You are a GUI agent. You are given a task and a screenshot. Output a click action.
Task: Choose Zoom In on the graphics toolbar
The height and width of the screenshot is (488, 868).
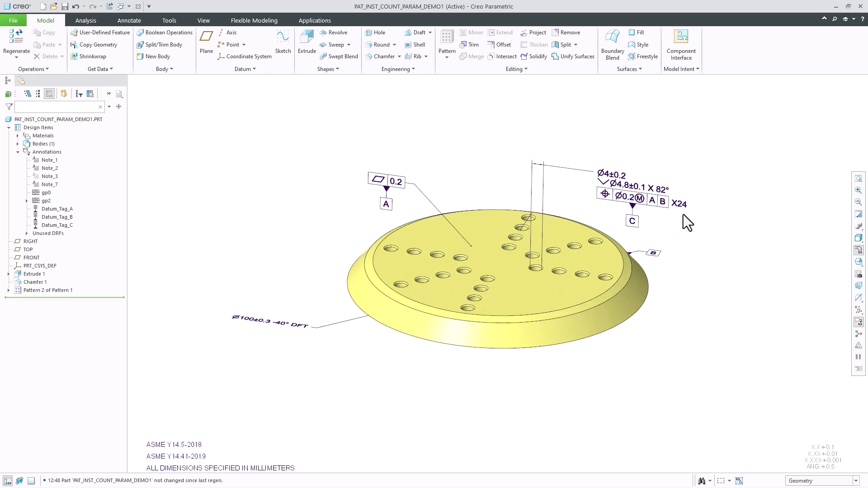859,190
